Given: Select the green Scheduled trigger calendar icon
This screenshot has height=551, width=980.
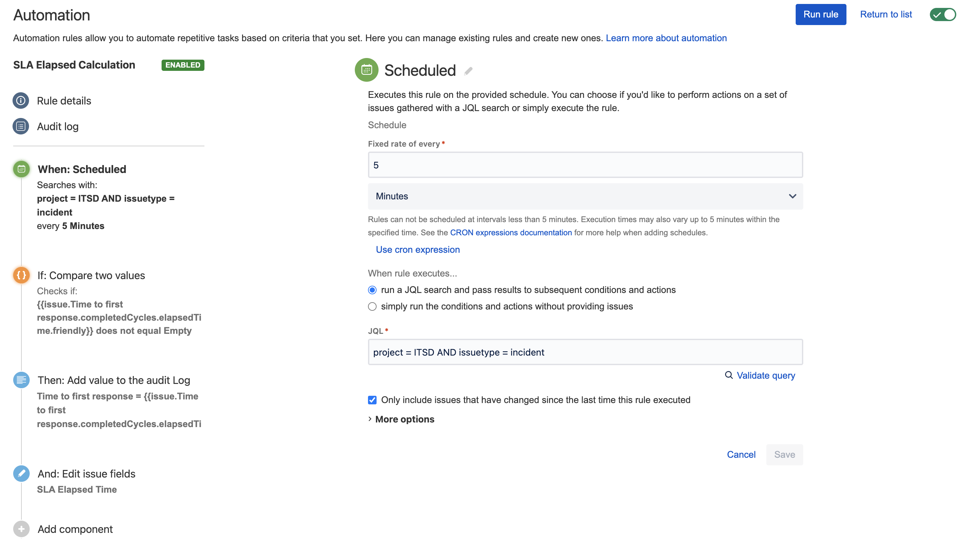Looking at the screenshot, I should 21,169.
